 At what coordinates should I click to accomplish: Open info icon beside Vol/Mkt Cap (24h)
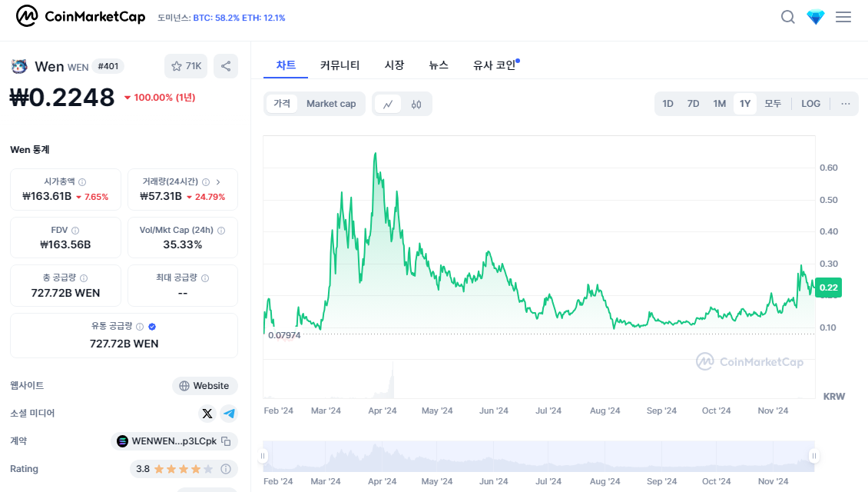pos(221,231)
